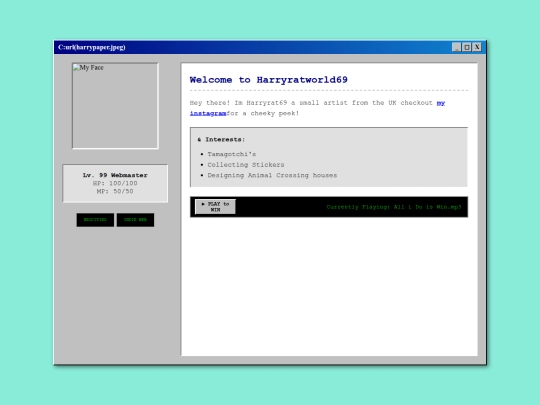Click the 'Collecting Stickers' list item
The image size is (540, 405).
point(246,165)
